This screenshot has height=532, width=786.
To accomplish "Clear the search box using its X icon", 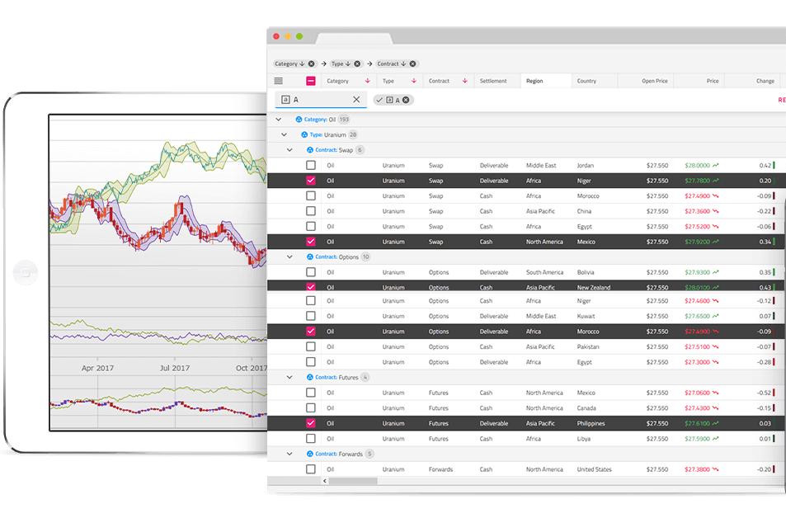I will (355, 98).
